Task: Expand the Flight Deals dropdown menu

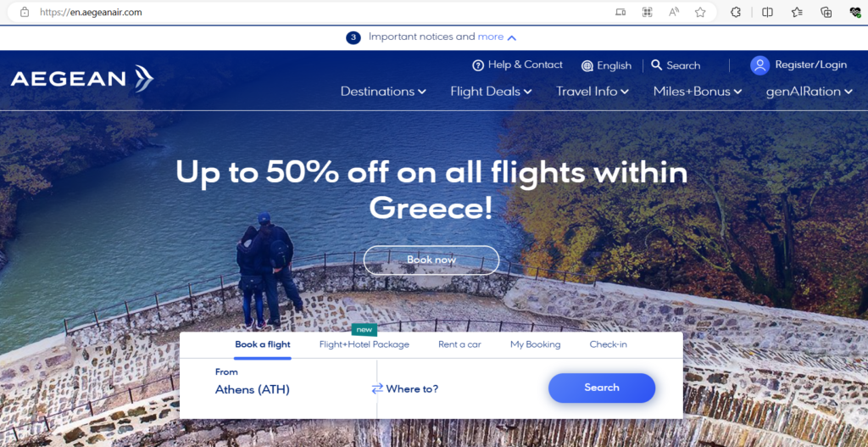Action: (491, 92)
